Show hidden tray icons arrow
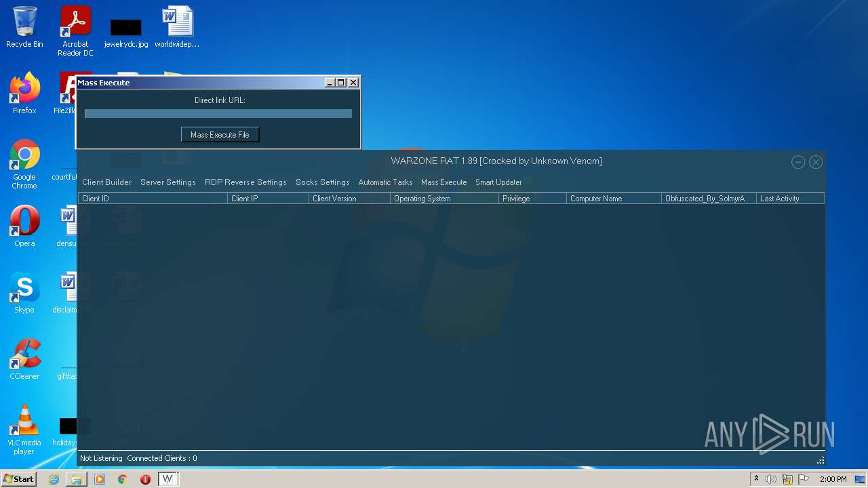868x488 pixels. (x=756, y=479)
